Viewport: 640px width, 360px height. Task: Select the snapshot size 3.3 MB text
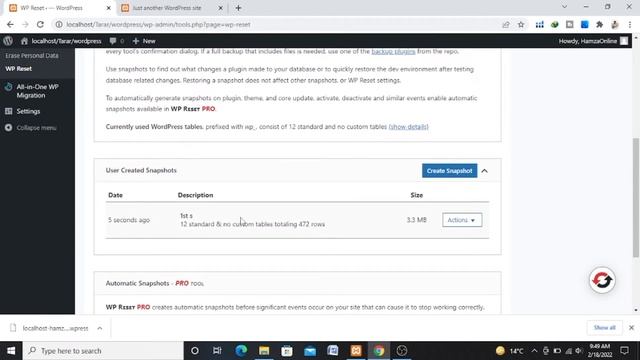pyautogui.click(x=416, y=220)
